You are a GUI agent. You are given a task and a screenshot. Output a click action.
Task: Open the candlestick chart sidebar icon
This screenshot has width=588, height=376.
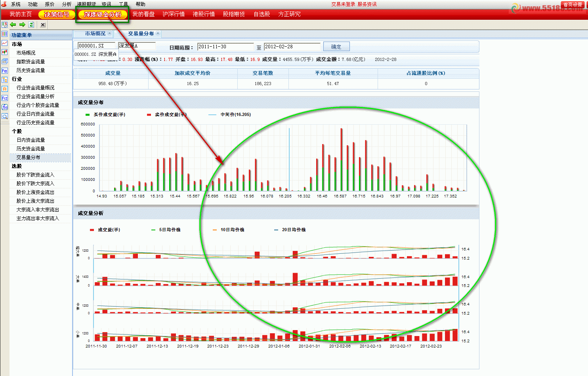click(5, 52)
